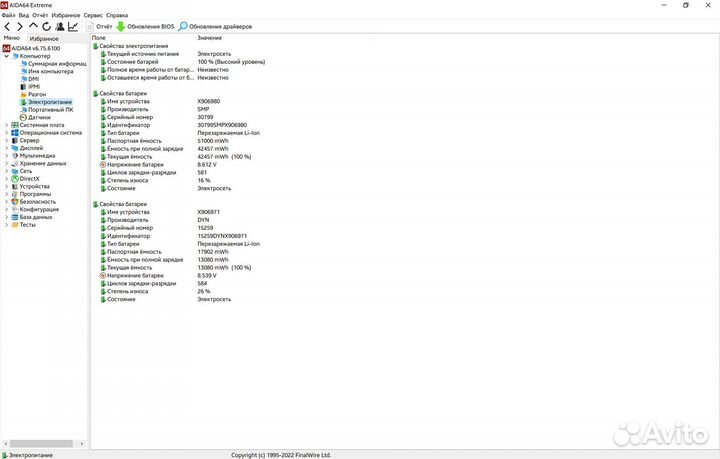Viewport: 720px width, 459px height.
Task: Collapse the Компьютер tree node
Action: pyautogui.click(x=6, y=56)
